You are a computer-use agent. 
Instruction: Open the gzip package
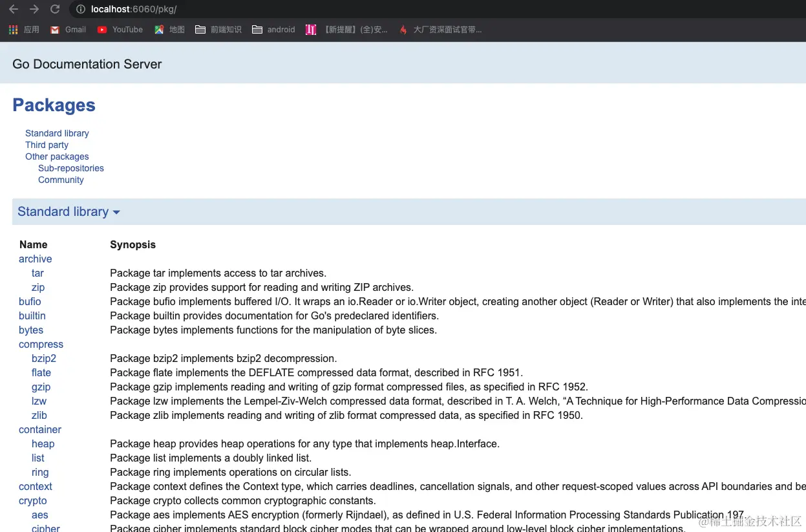(41, 387)
